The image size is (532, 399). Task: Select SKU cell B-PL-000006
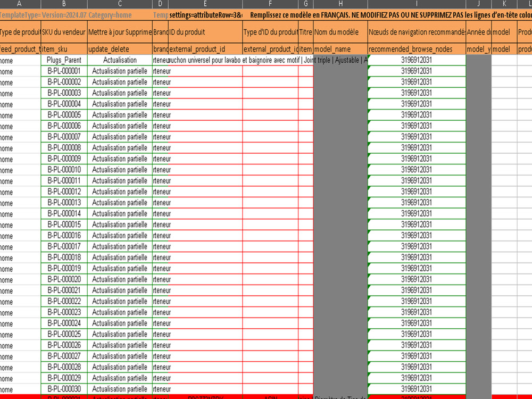(64, 126)
